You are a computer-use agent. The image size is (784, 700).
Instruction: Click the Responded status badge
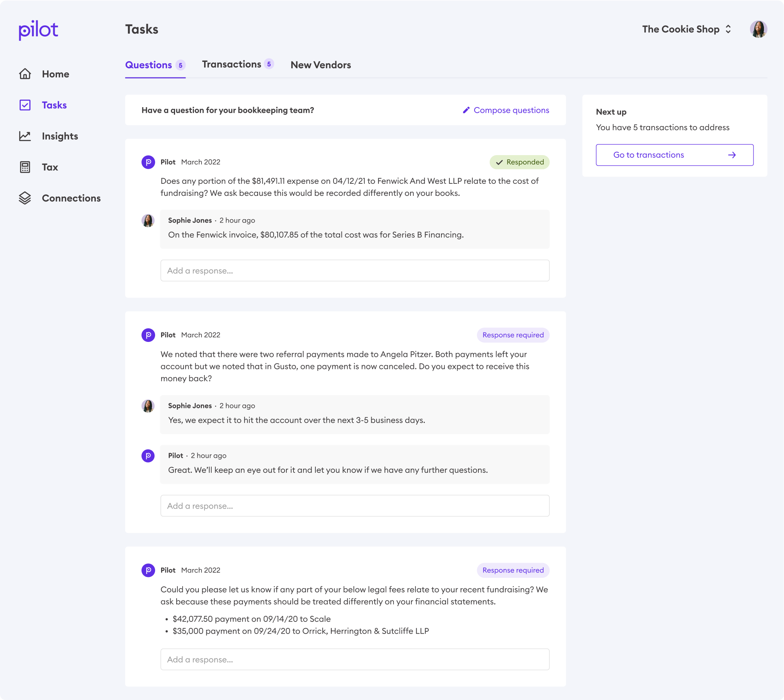pos(520,162)
